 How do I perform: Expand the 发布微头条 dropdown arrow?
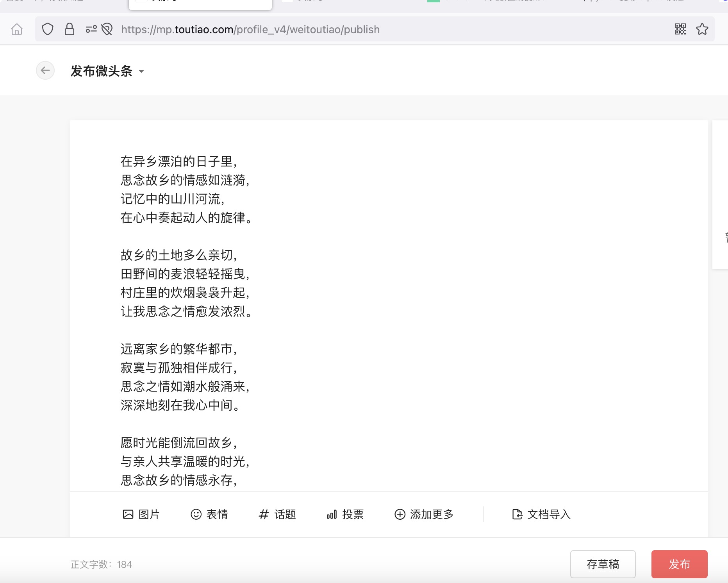click(141, 72)
